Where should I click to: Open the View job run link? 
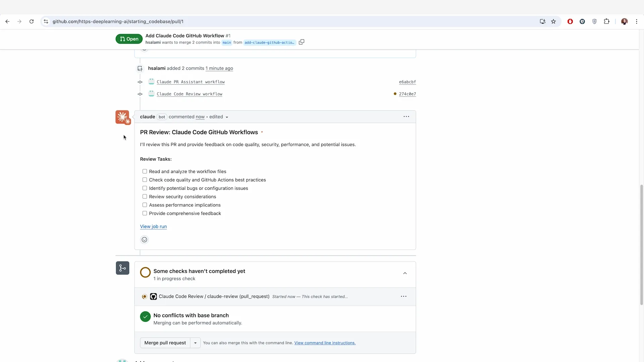coord(153,227)
